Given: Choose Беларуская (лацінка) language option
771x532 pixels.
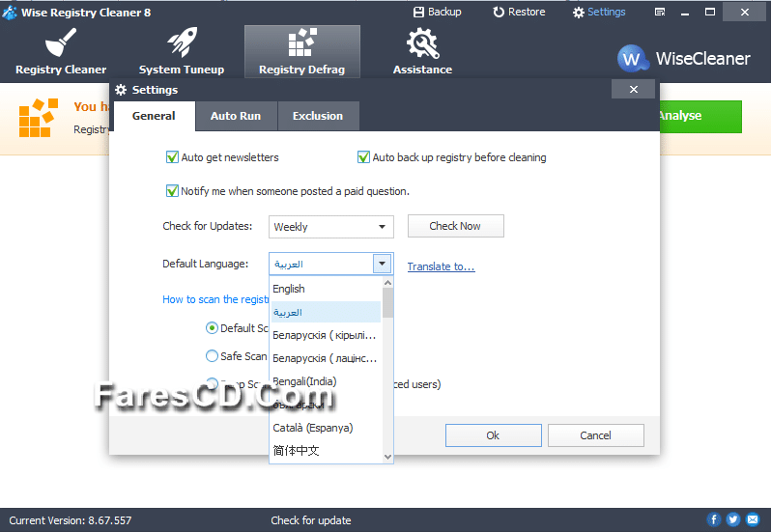Looking at the screenshot, I should [x=326, y=358].
